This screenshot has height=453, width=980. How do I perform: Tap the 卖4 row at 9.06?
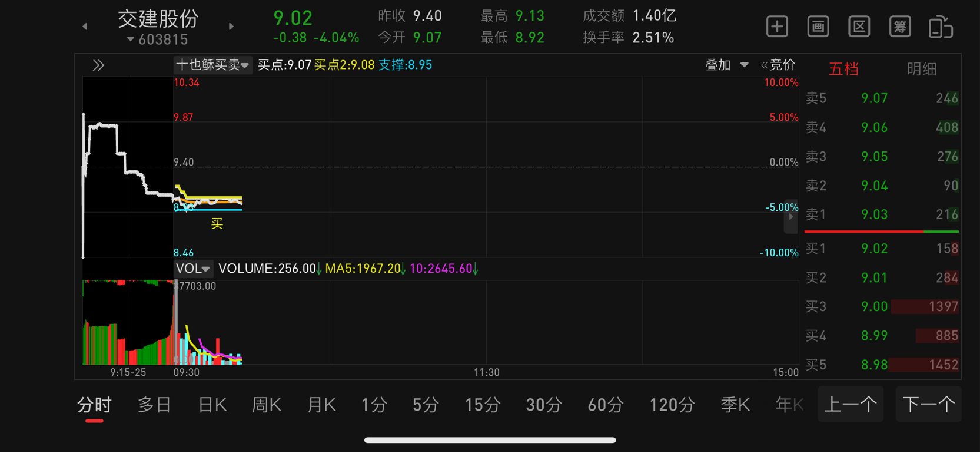(x=882, y=127)
